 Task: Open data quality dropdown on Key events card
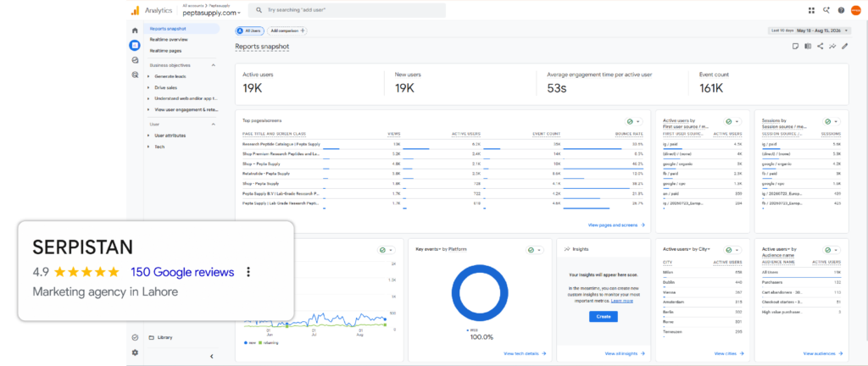pyautogui.click(x=536, y=250)
